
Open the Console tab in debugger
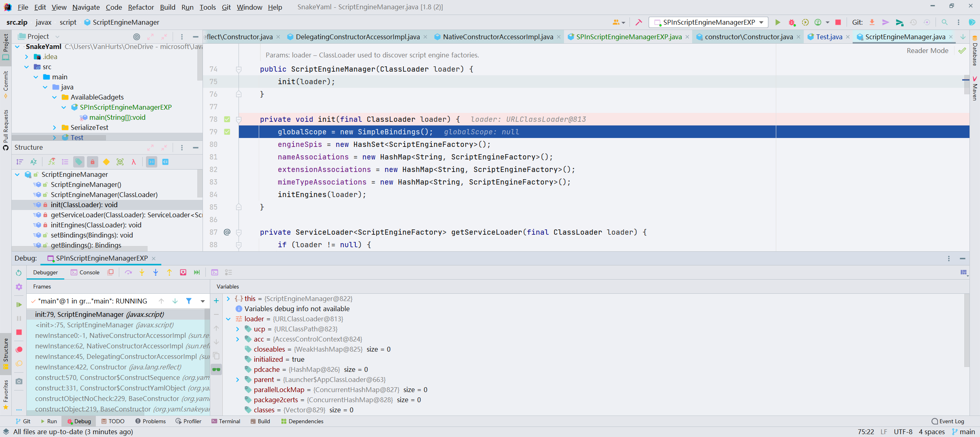click(x=85, y=273)
